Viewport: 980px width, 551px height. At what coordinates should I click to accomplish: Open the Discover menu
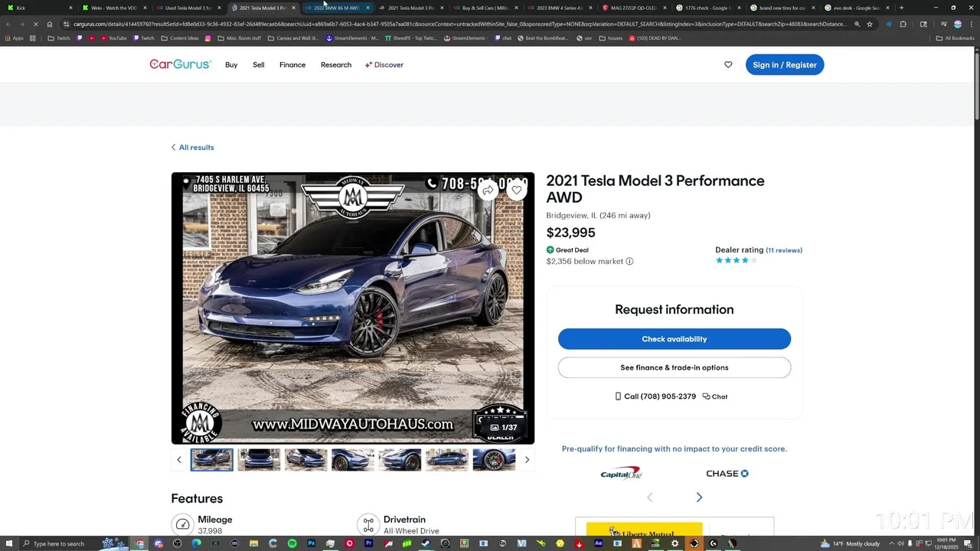pos(384,65)
